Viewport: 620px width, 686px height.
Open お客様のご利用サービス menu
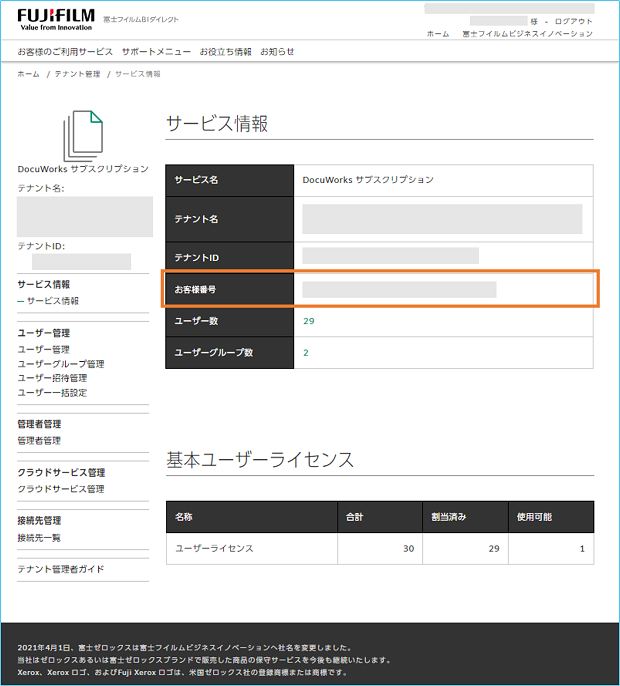[x=65, y=52]
